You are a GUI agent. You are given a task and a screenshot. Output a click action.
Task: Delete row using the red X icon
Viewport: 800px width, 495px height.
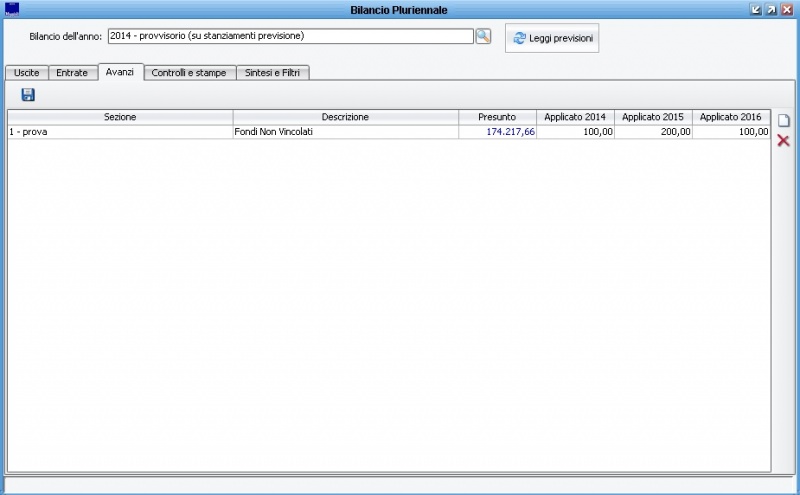coord(784,140)
